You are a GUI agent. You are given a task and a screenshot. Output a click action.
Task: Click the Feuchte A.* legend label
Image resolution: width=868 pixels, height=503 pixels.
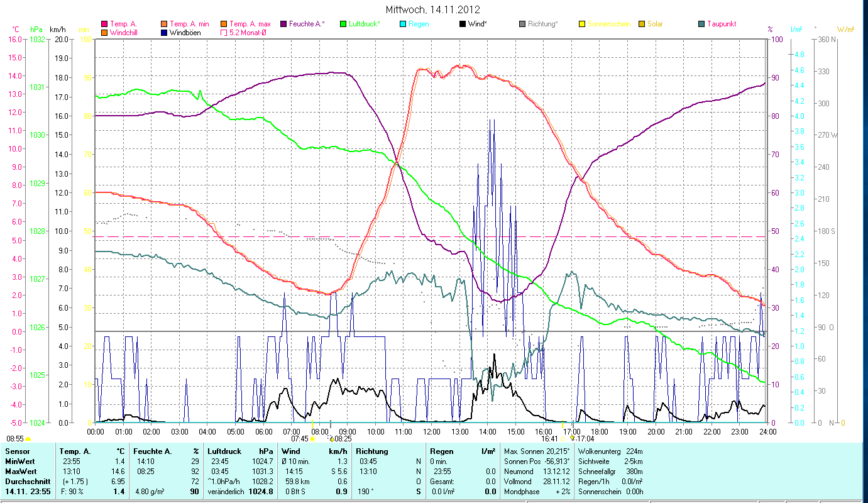[x=307, y=24]
